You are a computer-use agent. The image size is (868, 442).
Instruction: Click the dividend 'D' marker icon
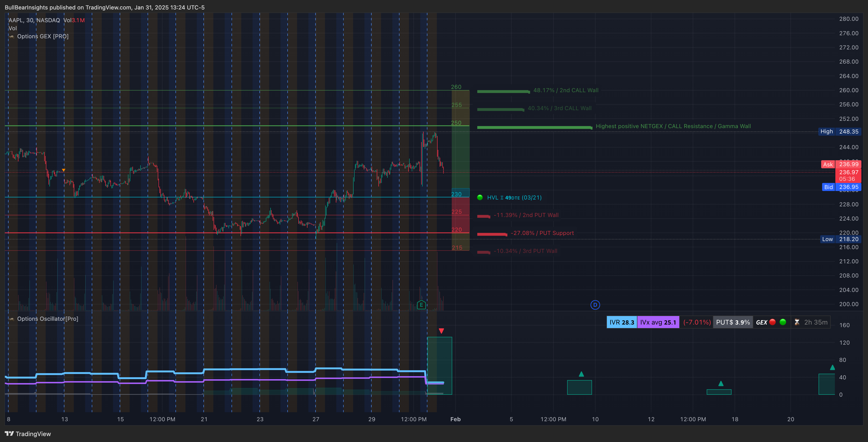(595, 305)
